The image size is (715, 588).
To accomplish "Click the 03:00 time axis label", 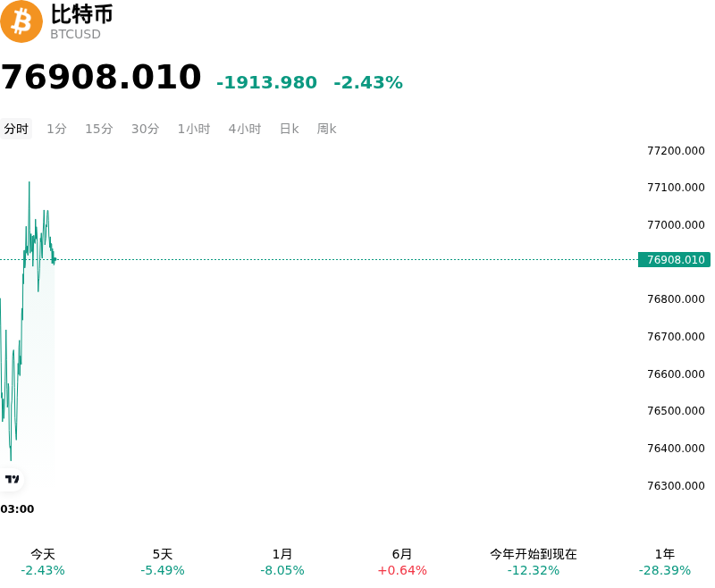I will coord(17,509).
